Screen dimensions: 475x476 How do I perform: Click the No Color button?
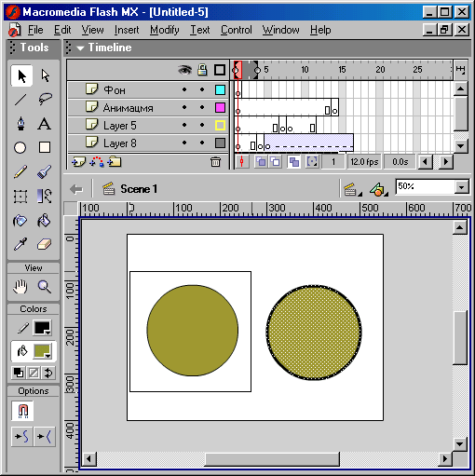click(34, 373)
